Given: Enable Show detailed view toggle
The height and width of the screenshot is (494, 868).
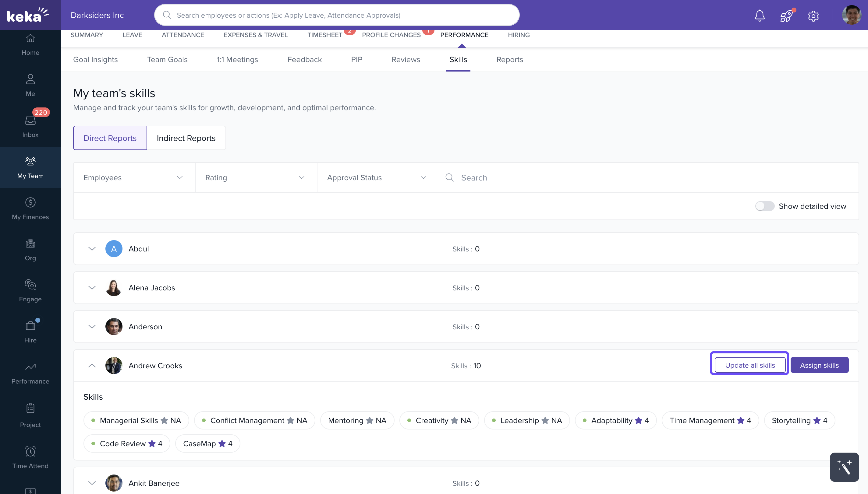Looking at the screenshot, I should [x=764, y=206].
